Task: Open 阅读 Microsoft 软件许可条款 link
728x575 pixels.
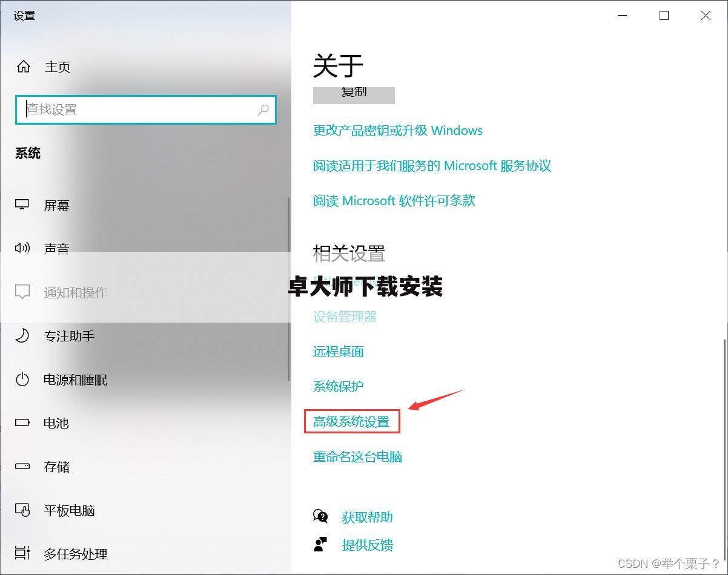Action: pos(394,200)
